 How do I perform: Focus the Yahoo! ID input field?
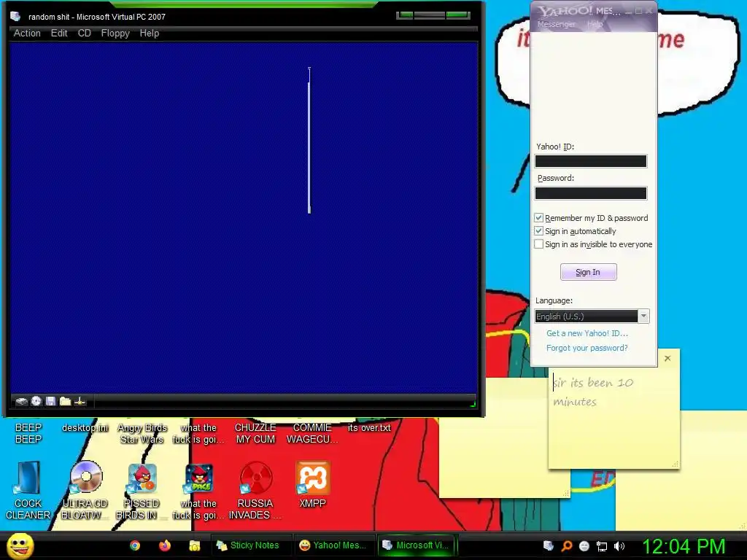tap(591, 161)
